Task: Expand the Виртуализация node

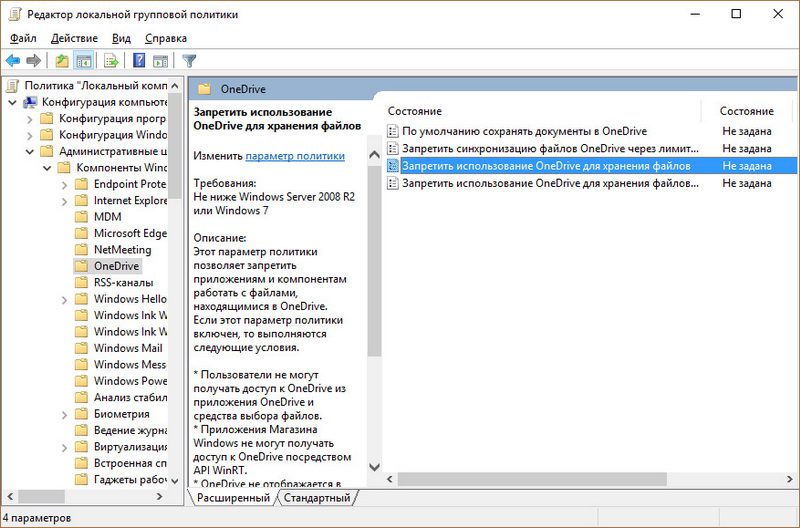Action: pos(64,448)
